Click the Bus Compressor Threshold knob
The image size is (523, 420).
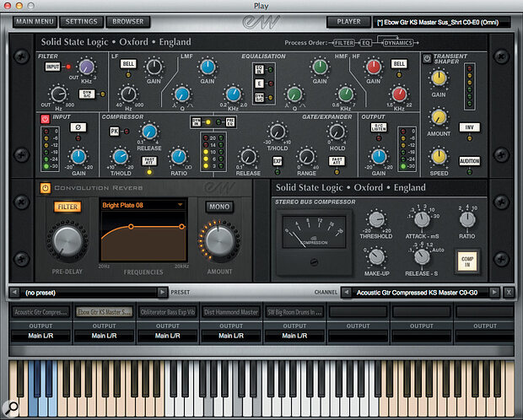click(376, 219)
